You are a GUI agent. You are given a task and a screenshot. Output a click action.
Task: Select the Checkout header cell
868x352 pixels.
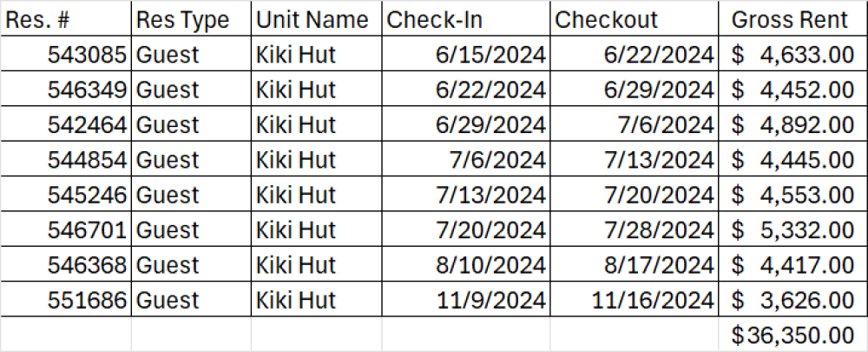(635, 19)
